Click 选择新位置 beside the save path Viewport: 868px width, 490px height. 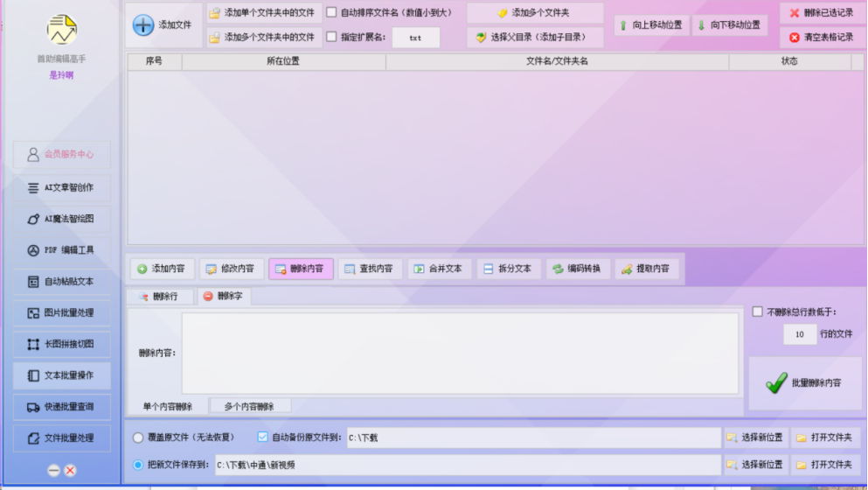coord(756,465)
